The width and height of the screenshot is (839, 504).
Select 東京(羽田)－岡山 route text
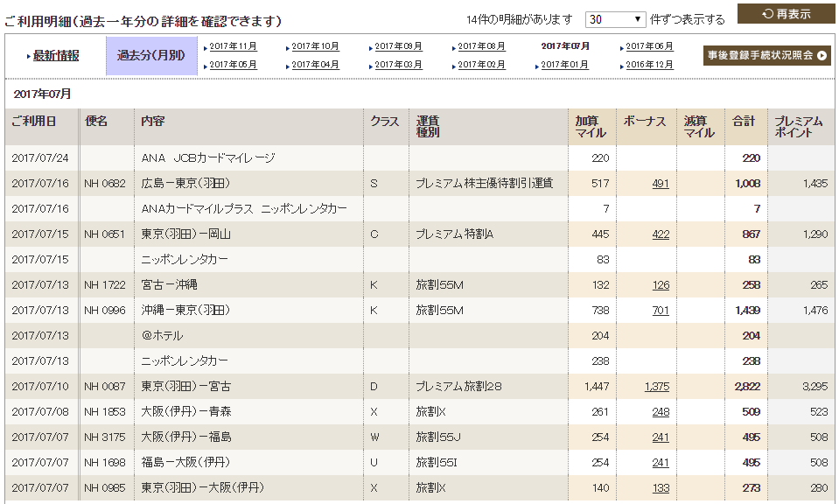click(x=185, y=234)
